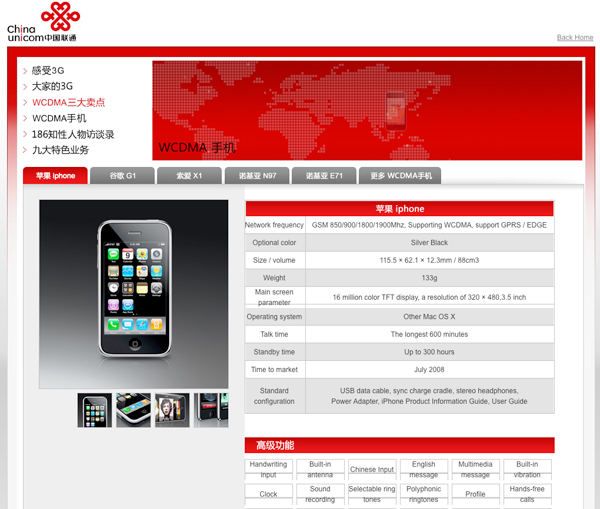Click the Up to 300 hours value
The image size is (600, 509).
pos(429,352)
